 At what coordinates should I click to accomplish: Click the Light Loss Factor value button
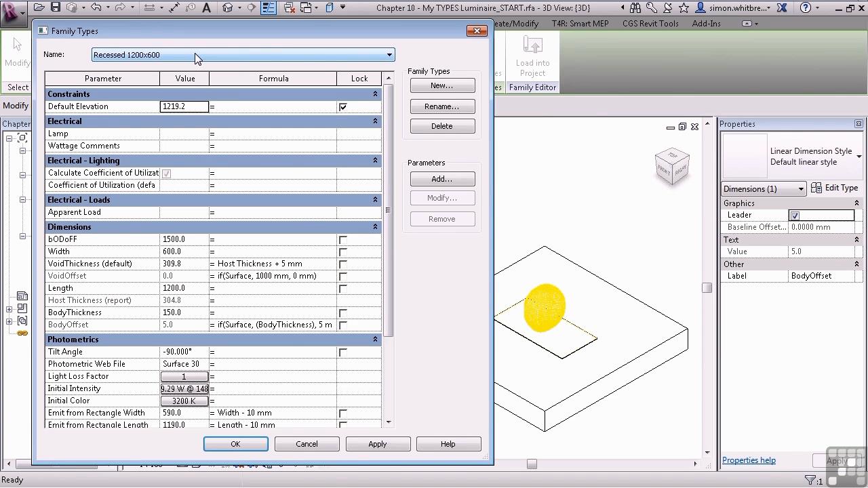184,376
